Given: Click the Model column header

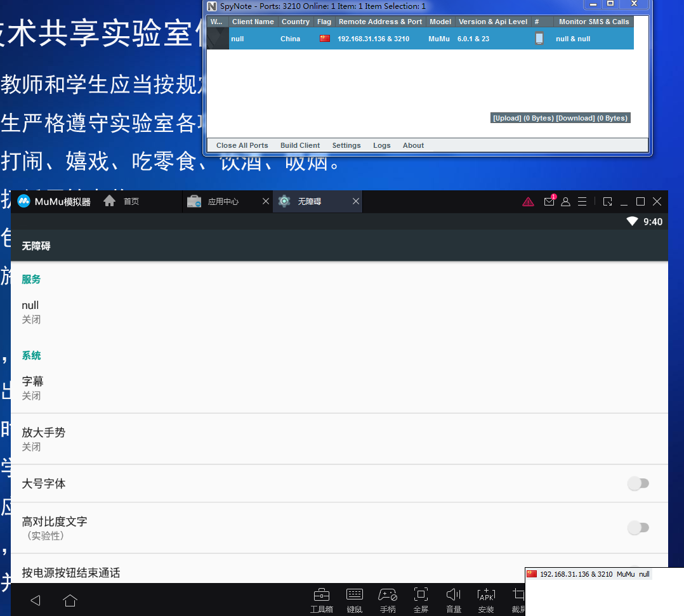Looking at the screenshot, I should coord(440,22).
